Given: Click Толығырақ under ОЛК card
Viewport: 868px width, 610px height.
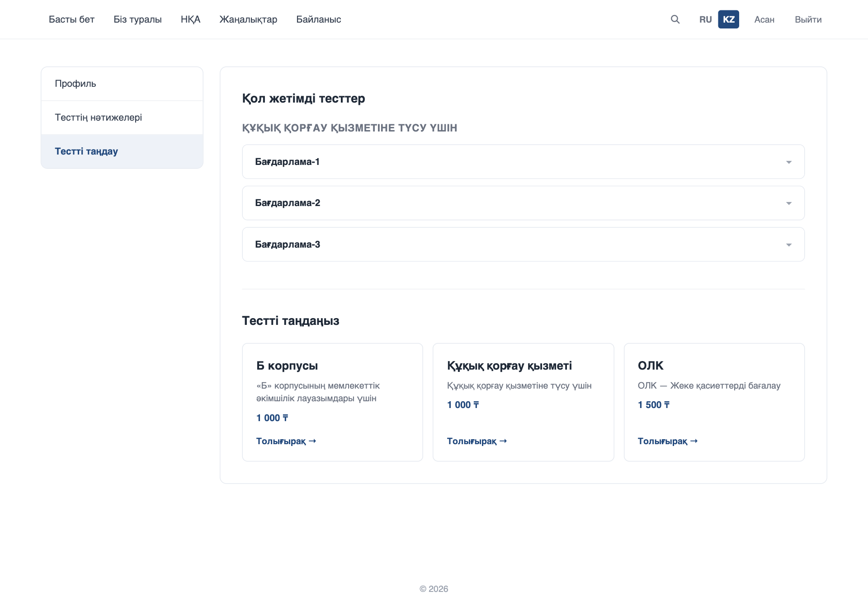Looking at the screenshot, I should (668, 441).
